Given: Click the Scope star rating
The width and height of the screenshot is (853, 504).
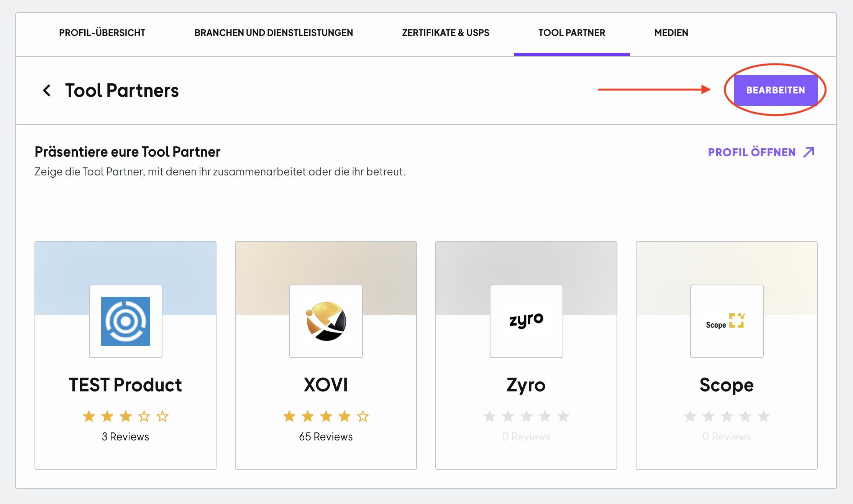Looking at the screenshot, I should (727, 416).
